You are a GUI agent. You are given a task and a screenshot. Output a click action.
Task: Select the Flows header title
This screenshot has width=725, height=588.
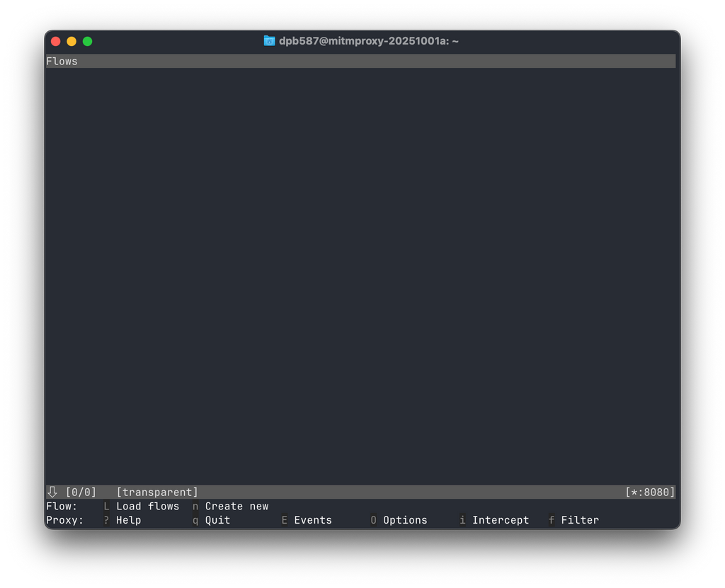(x=62, y=62)
